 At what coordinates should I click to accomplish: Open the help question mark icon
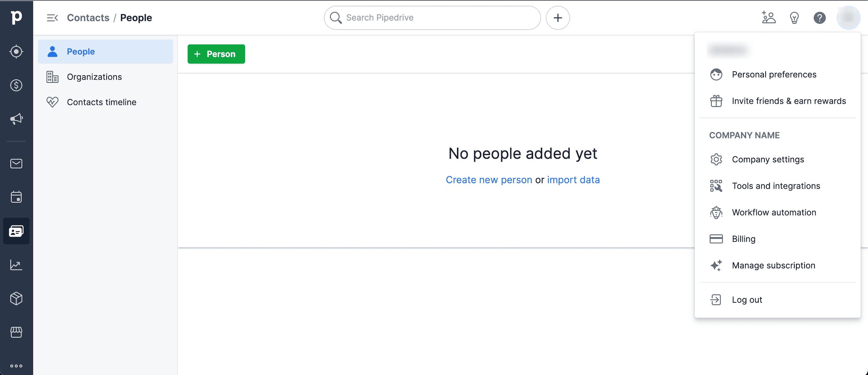[x=819, y=18]
